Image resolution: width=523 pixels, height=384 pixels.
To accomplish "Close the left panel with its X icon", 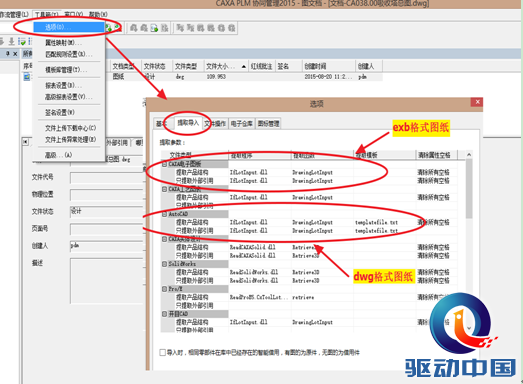I will (15, 53).
